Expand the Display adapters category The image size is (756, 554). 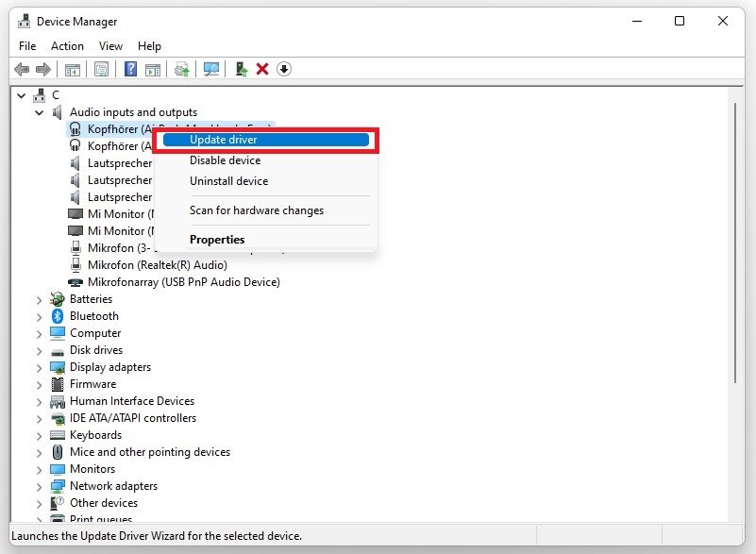pyautogui.click(x=40, y=367)
